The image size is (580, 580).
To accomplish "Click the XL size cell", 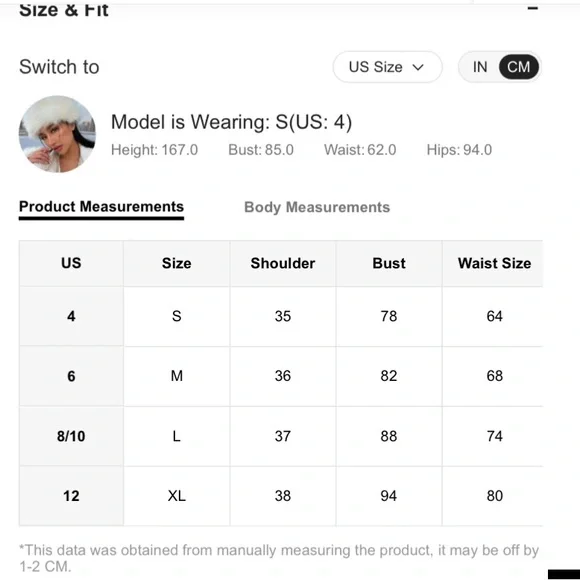I will pyautogui.click(x=176, y=496).
